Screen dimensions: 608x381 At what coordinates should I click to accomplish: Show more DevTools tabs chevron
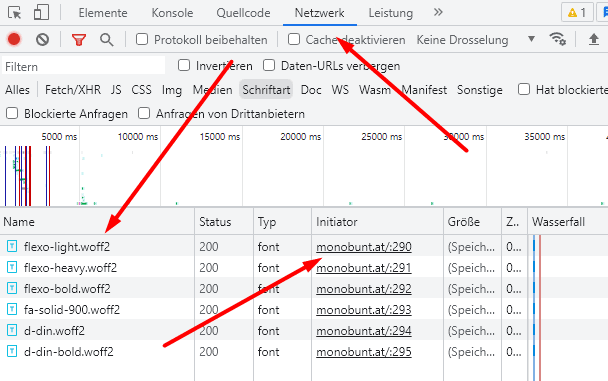click(x=438, y=12)
